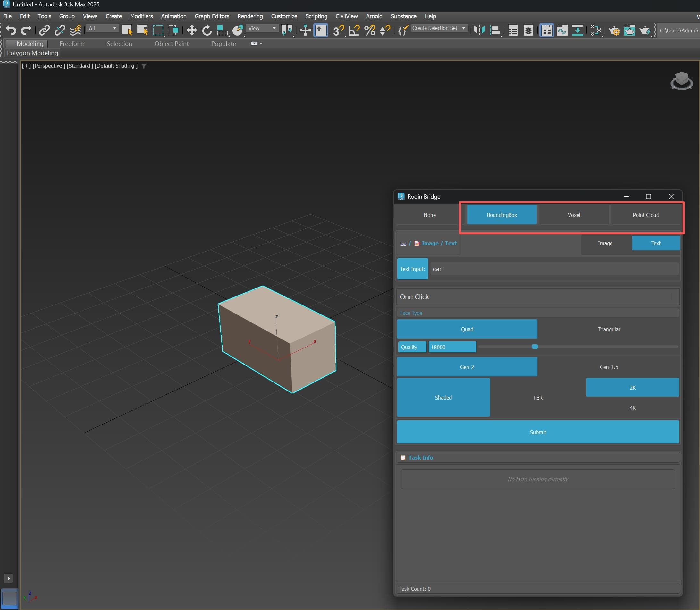This screenshot has width=700, height=610.
Task: Open the [+] viewport general menu
Action: tap(26, 66)
